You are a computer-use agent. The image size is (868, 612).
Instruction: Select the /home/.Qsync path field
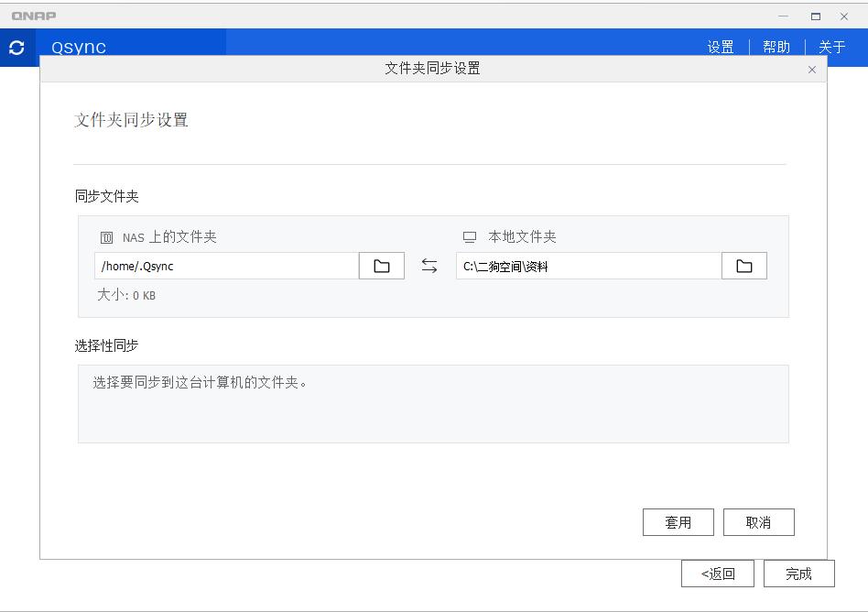click(x=225, y=265)
